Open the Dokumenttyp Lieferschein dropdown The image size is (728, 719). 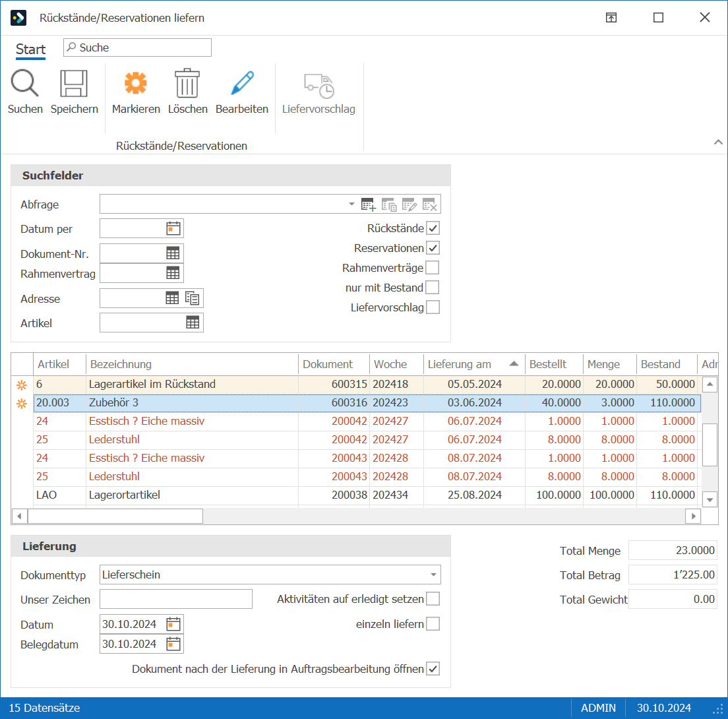point(433,575)
